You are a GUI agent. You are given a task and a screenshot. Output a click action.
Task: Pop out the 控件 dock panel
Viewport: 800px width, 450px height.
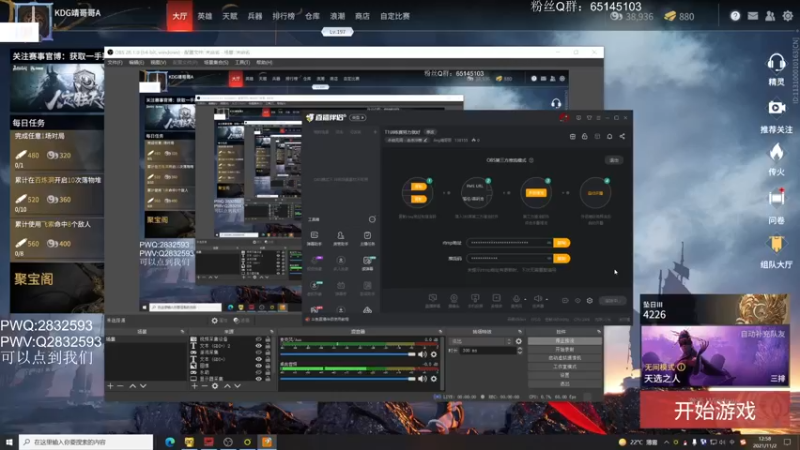tap(598, 332)
